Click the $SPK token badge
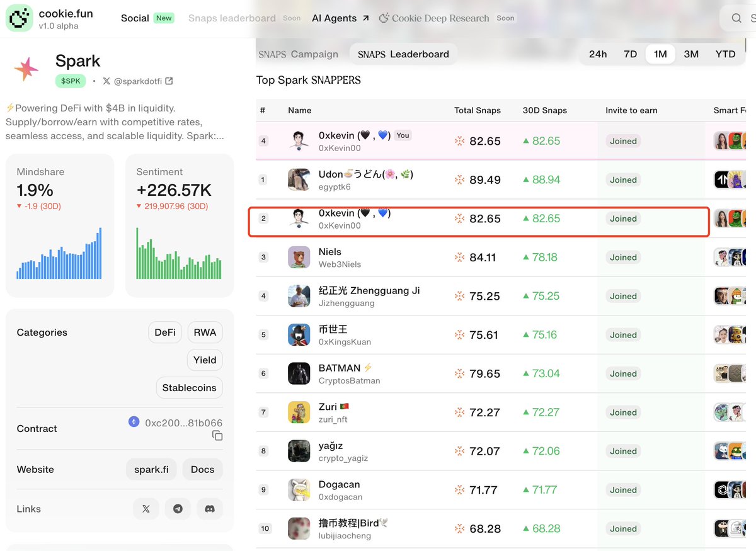756x551 pixels. coord(71,81)
